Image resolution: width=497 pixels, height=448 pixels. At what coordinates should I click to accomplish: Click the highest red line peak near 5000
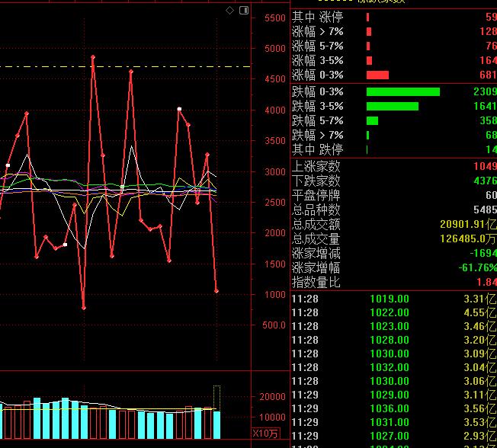click(93, 57)
